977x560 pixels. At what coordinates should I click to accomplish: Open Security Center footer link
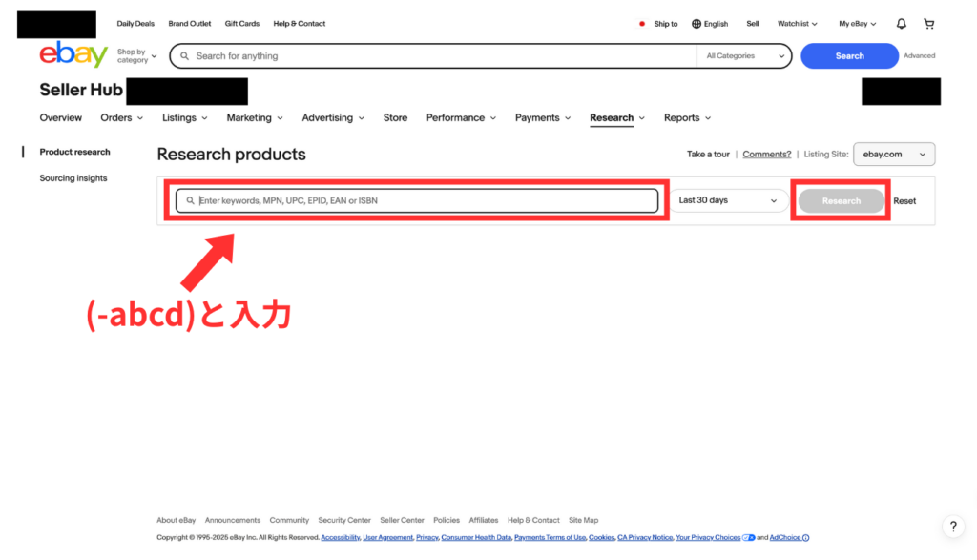(343, 520)
